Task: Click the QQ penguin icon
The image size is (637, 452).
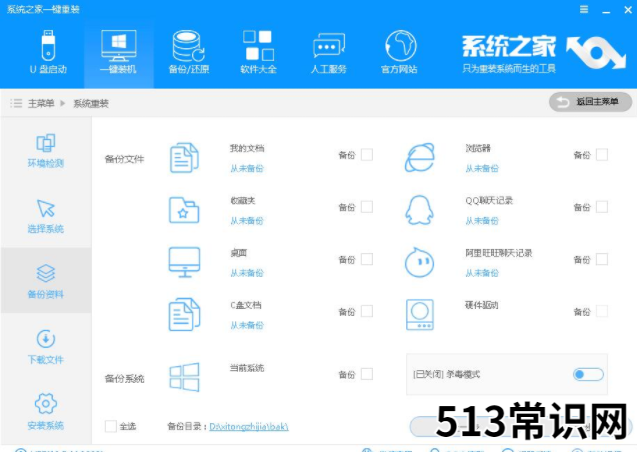Action: click(x=420, y=210)
